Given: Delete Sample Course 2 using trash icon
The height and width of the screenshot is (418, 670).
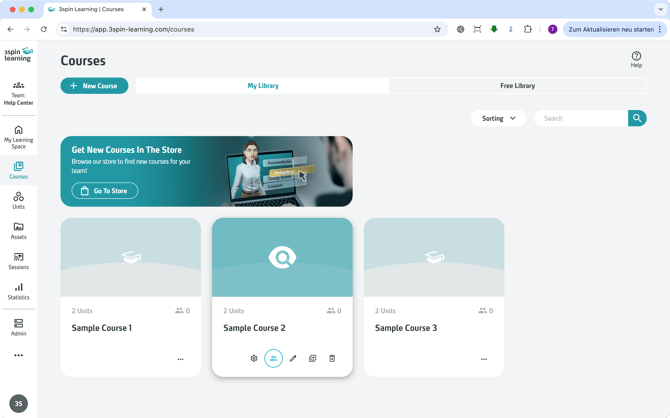Looking at the screenshot, I should [x=332, y=358].
